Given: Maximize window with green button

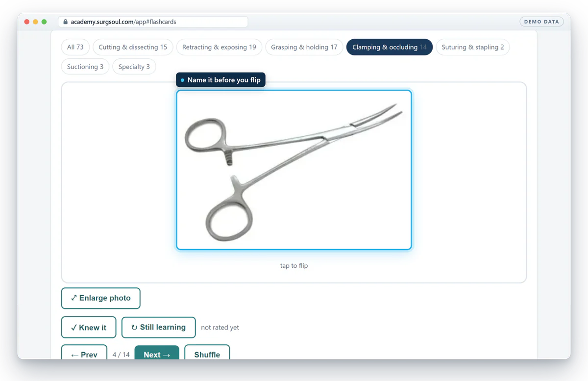Looking at the screenshot, I should [44, 22].
